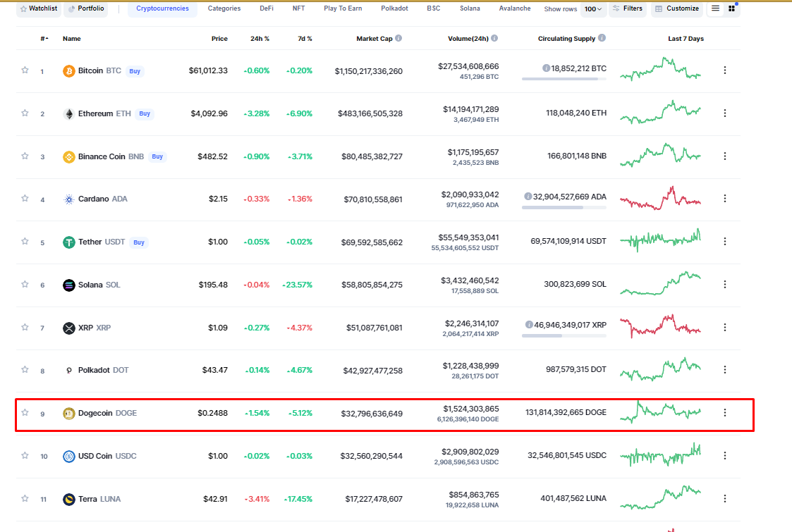The width and height of the screenshot is (792, 532).
Task: Star the XRP row
Action: 25,327
